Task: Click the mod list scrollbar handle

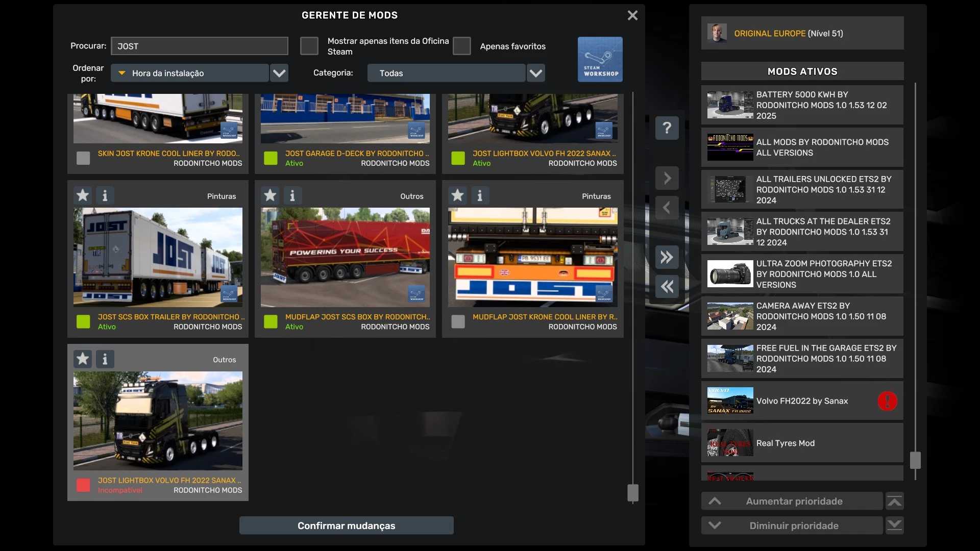Action: pos(633,493)
